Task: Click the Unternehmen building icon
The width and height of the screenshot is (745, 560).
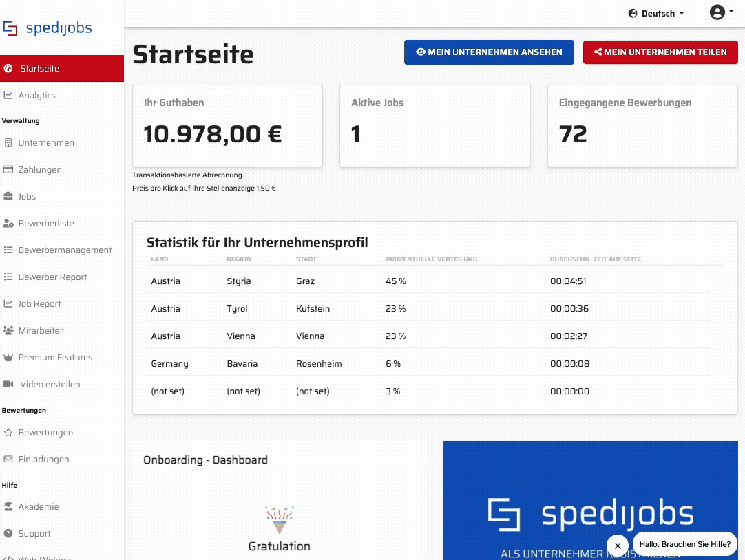Action: tap(8, 143)
